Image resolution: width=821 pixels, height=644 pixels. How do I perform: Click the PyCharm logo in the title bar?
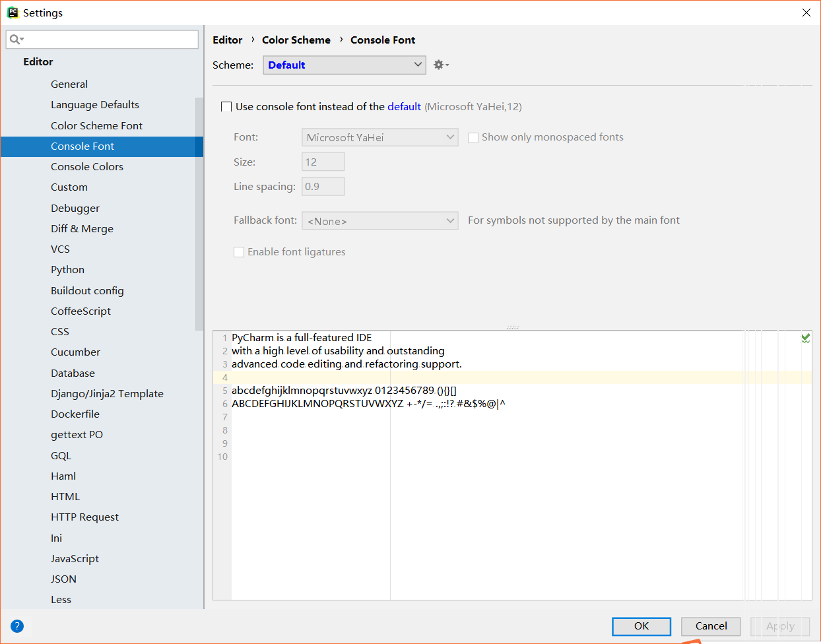click(x=11, y=12)
